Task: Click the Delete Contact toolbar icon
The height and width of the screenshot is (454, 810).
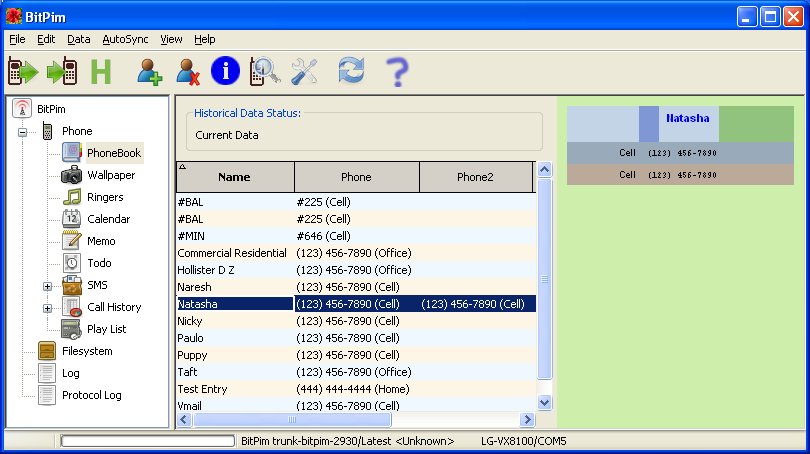Action: pos(187,72)
